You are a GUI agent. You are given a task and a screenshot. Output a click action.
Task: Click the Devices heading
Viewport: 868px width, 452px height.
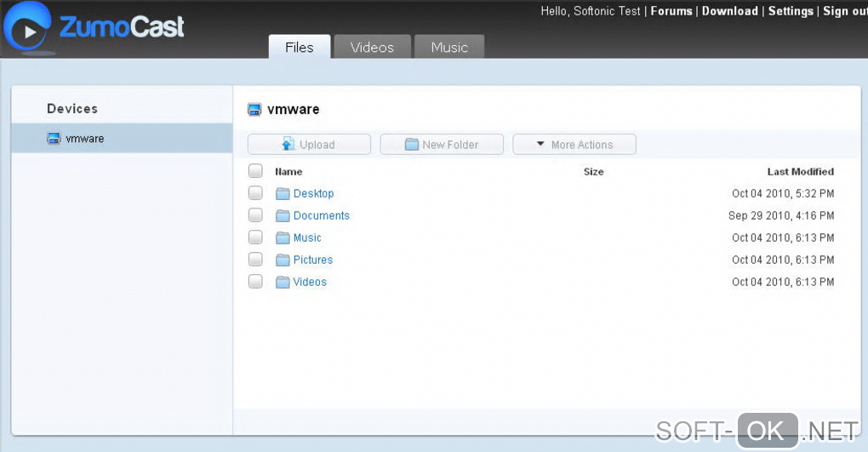72,109
